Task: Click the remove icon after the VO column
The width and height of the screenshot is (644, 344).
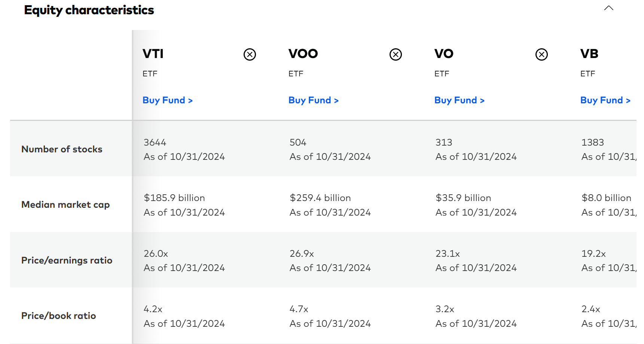Action: coord(541,54)
